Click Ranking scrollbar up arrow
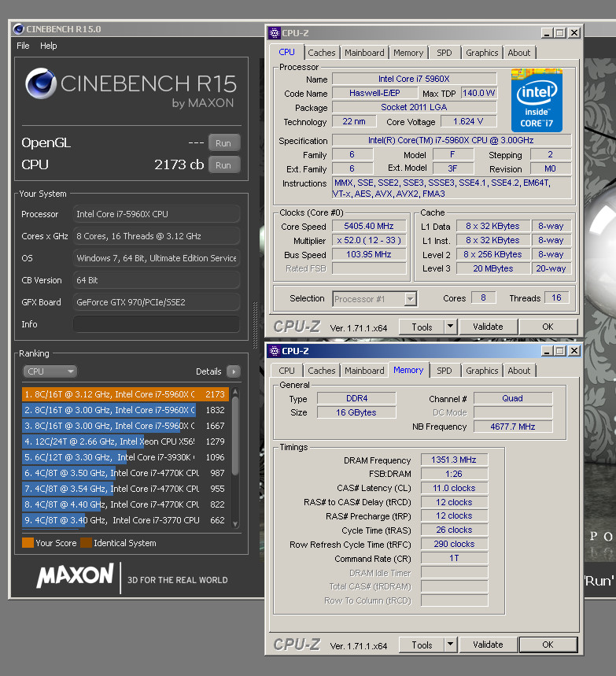Image resolution: width=616 pixels, height=676 pixels. (235, 391)
